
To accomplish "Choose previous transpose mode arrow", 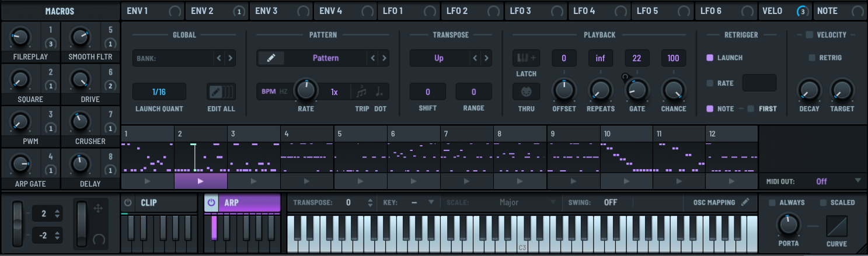I will 475,58.
